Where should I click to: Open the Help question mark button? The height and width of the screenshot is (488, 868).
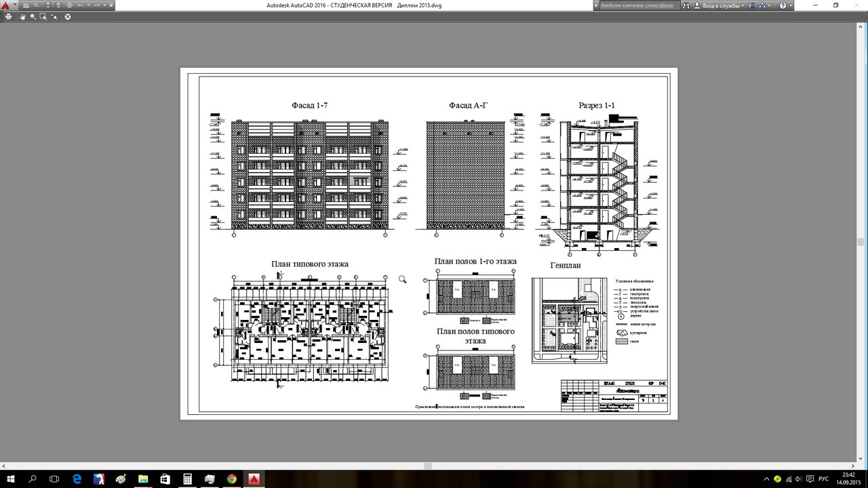click(783, 5)
